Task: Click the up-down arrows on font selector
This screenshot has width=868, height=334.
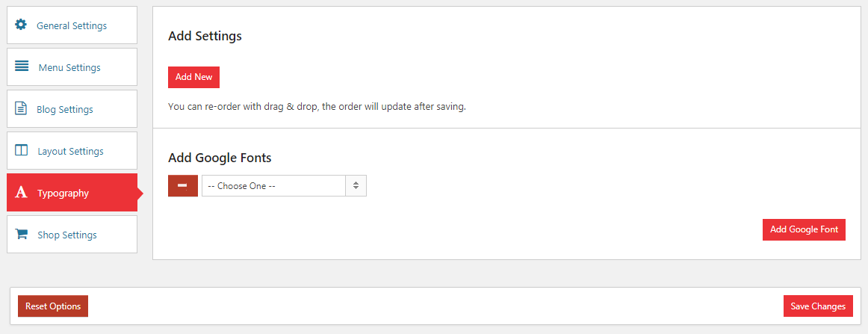Action: tap(356, 185)
